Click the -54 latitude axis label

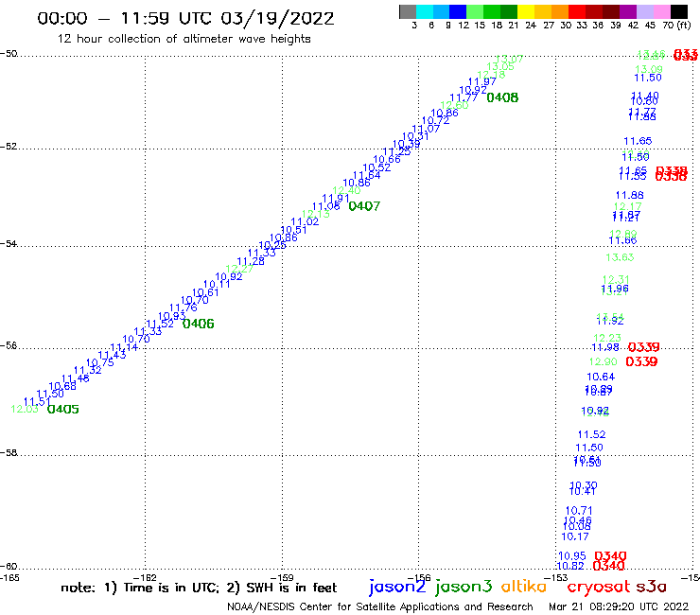9,244
